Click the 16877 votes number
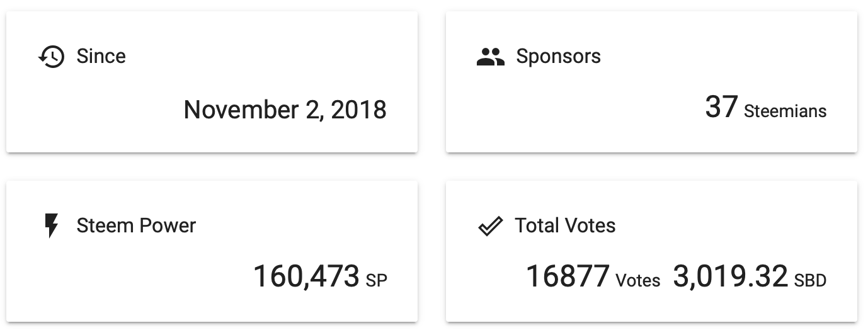868x335 pixels. pos(568,276)
